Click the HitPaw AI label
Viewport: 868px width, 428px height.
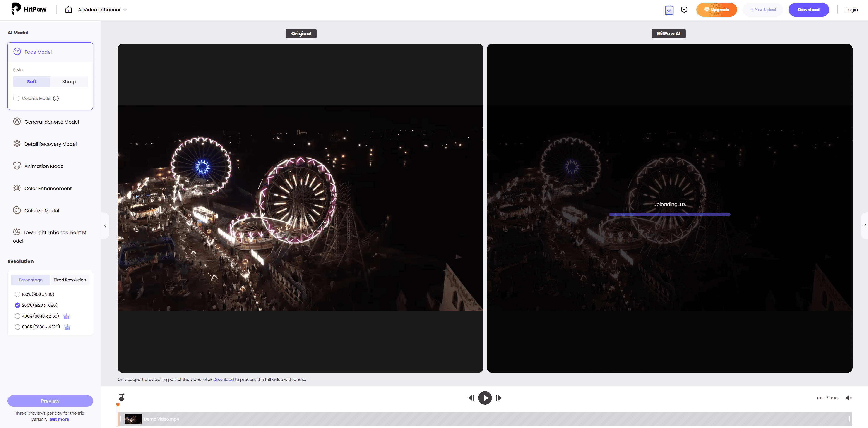(x=668, y=34)
